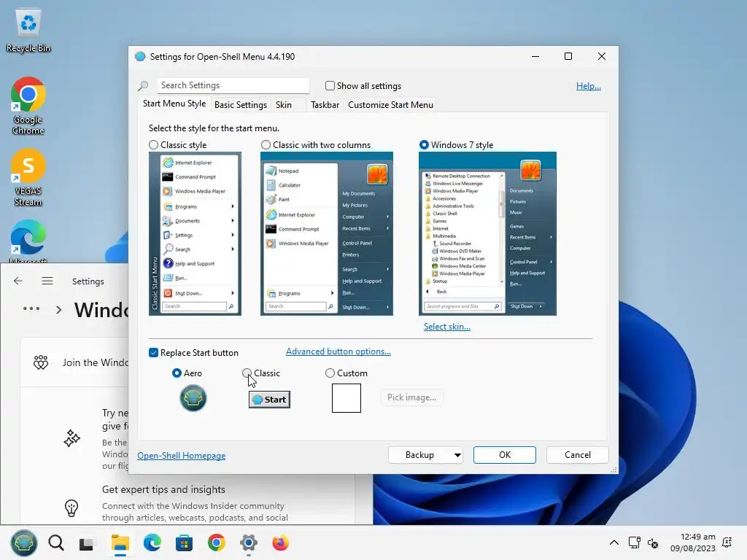Click Windows 7 style preview thumbnail
The width and height of the screenshot is (747, 560).
(x=487, y=233)
